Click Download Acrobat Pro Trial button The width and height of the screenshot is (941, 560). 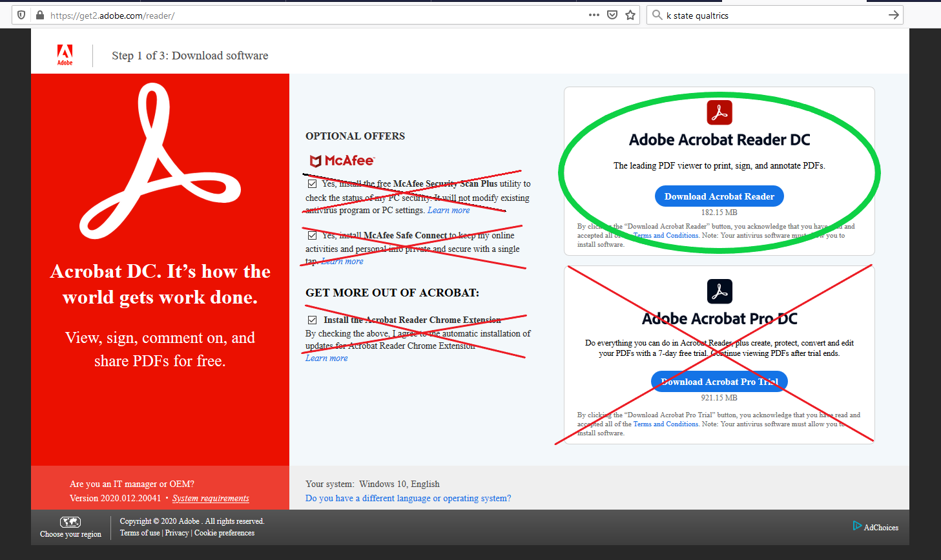coord(719,382)
